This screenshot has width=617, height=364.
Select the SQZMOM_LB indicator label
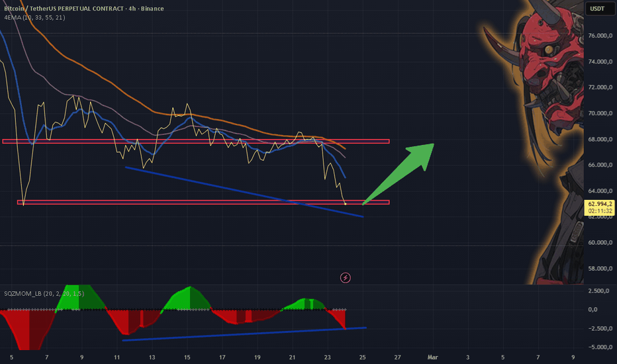point(44,294)
